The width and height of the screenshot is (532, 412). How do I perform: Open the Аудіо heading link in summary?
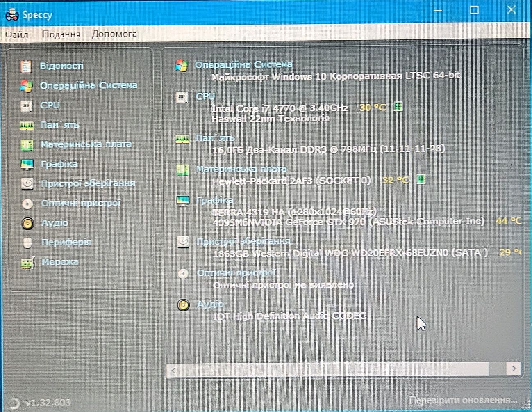210,304
